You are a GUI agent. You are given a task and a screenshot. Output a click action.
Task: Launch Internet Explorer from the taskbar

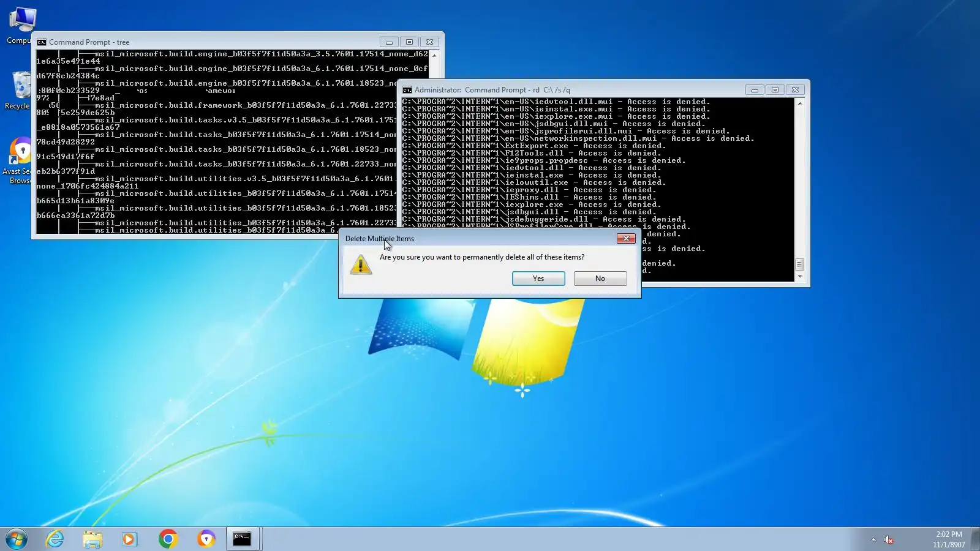55,539
